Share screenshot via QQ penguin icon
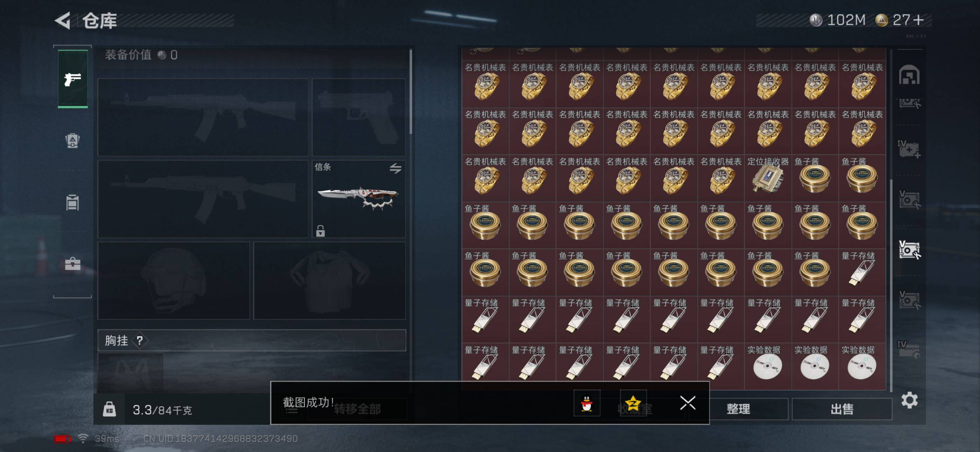The width and height of the screenshot is (980, 452). point(587,403)
